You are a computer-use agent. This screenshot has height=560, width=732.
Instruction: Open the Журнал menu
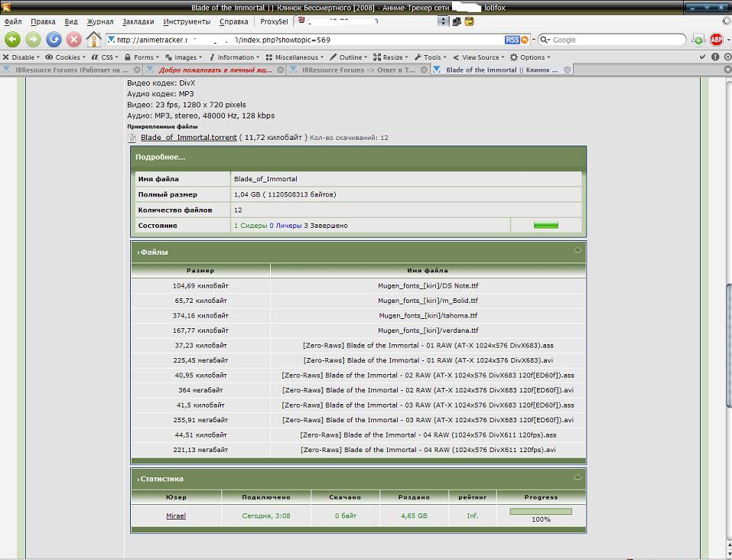(x=100, y=21)
